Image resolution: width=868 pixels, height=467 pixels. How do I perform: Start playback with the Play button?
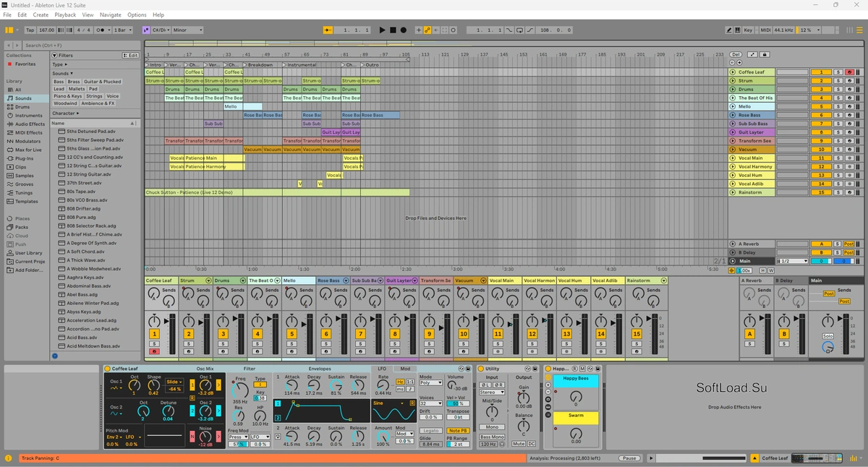point(383,30)
